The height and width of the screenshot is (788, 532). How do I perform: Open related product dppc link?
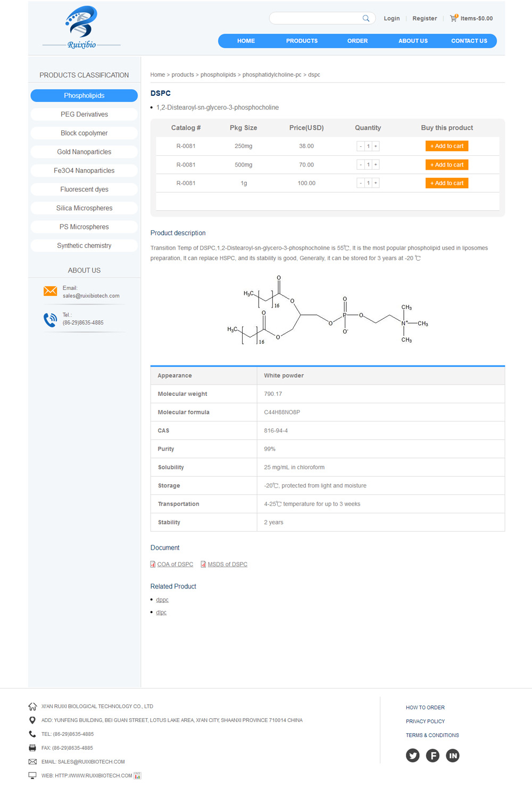[162, 600]
